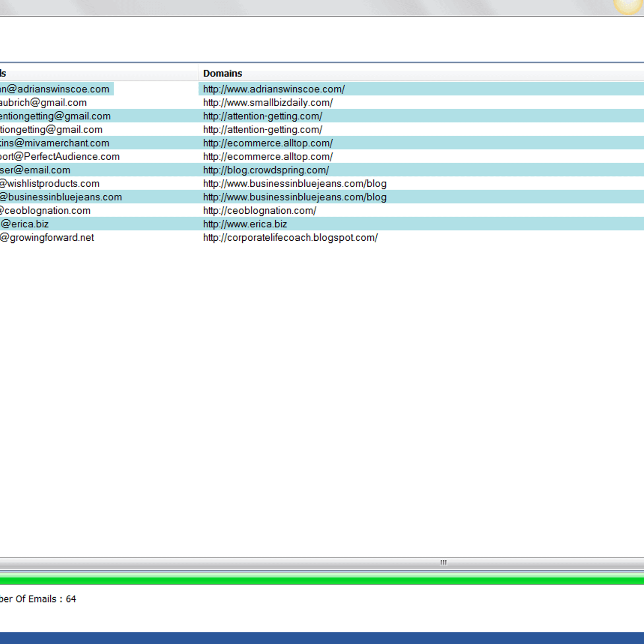Click the http://www.erica.biz domain entry

click(245, 224)
